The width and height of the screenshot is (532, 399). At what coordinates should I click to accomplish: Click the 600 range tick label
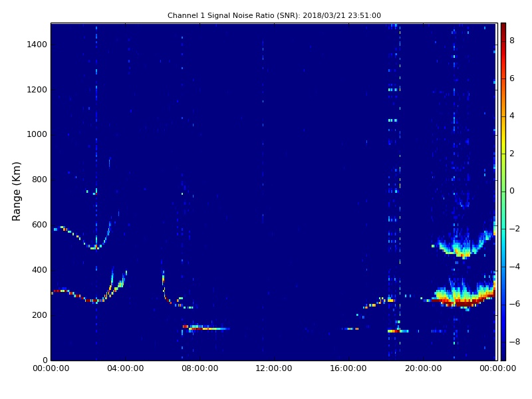click(x=39, y=225)
